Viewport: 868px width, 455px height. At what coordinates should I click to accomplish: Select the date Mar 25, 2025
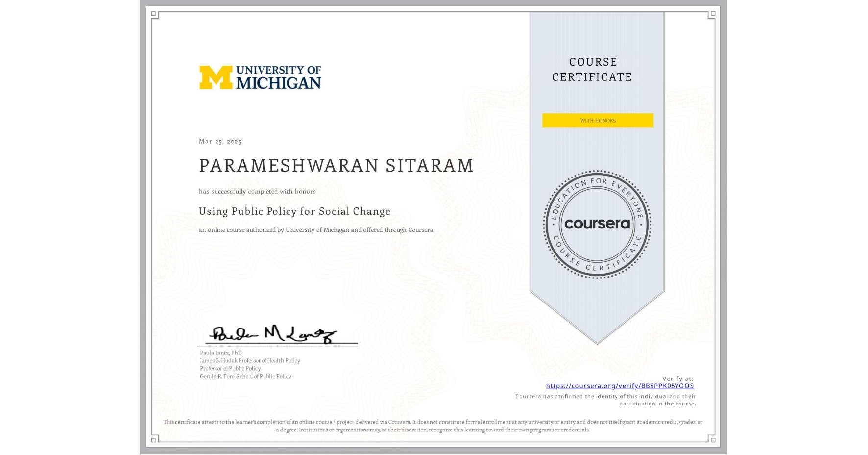pos(220,141)
